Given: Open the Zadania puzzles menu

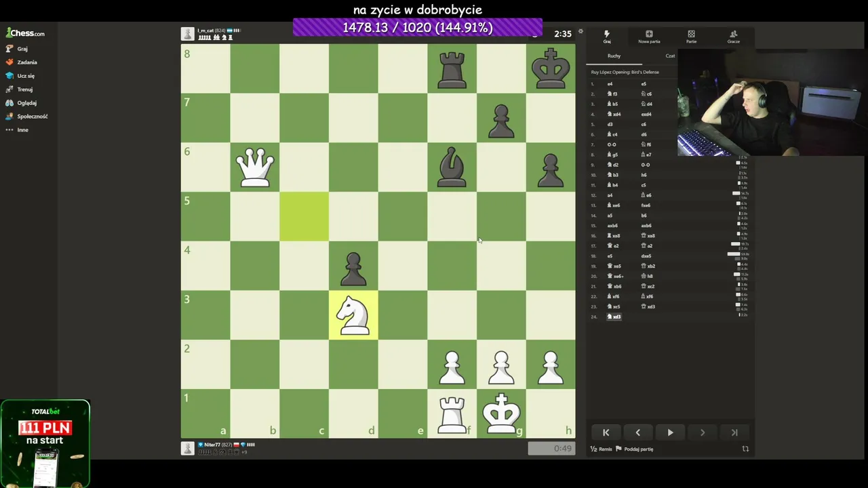Looking at the screenshot, I should coord(22,62).
